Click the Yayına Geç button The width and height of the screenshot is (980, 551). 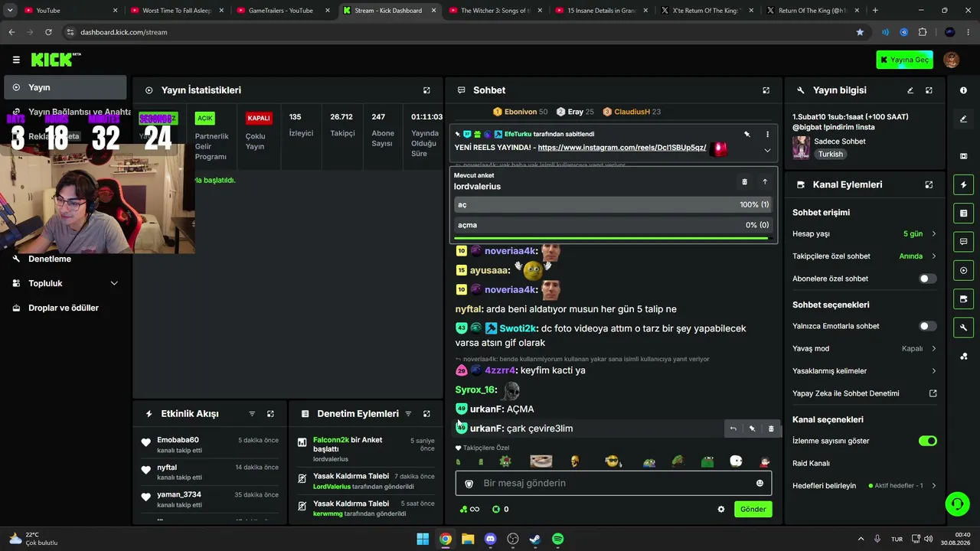[x=905, y=60]
